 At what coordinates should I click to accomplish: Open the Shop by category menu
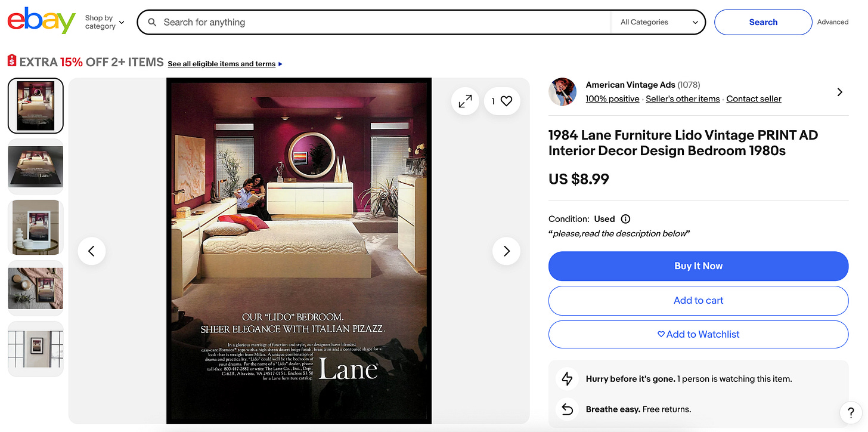(x=104, y=22)
